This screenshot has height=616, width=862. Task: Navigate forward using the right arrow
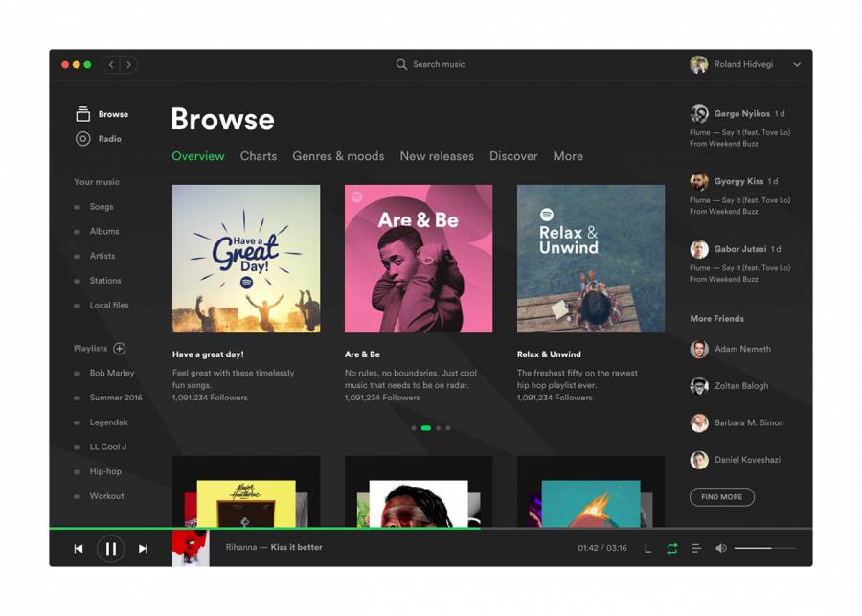128,65
